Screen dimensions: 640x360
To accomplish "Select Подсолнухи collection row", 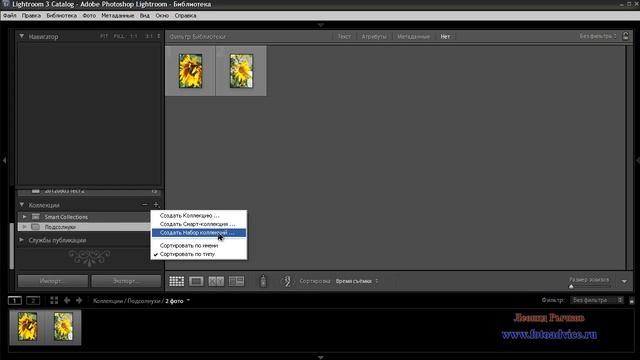I will (84, 227).
